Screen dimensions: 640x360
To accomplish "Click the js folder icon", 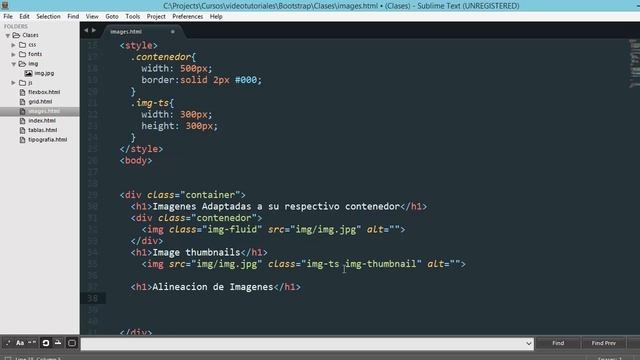I will click(22, 82).
